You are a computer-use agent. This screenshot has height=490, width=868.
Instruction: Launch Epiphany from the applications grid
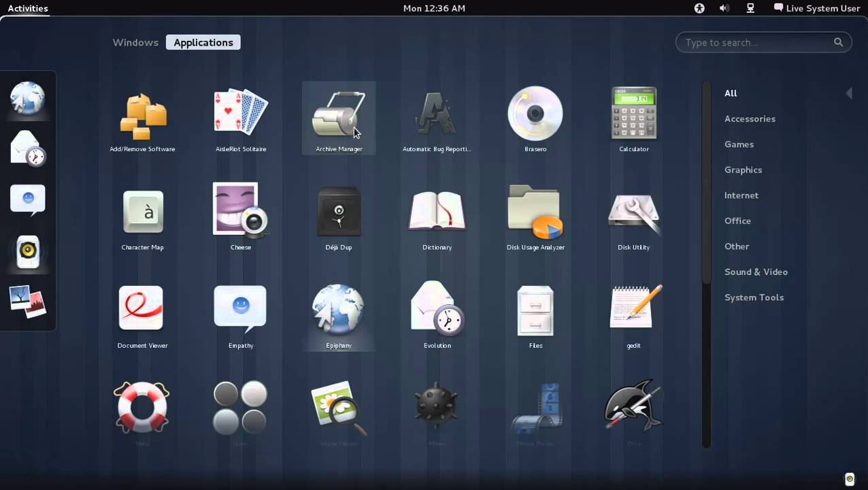(x=339, y=314)
